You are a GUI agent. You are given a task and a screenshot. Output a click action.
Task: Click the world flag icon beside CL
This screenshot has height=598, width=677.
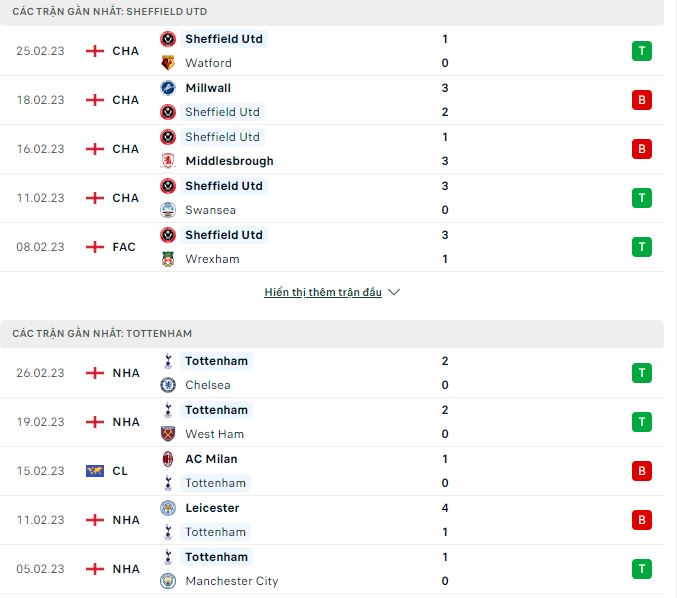pyautogui.click(x=95, y=471)
